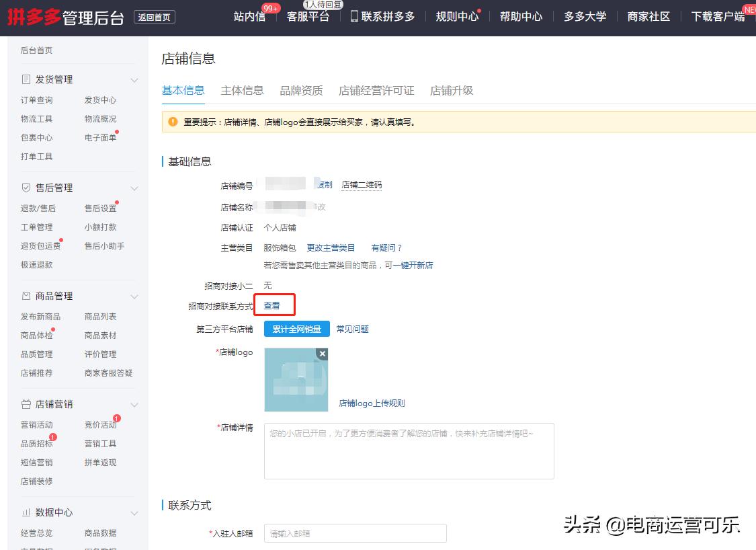Open the 一键开新店 link
The height and width of the screenshot is (550, 756).
tap(415, 266)
